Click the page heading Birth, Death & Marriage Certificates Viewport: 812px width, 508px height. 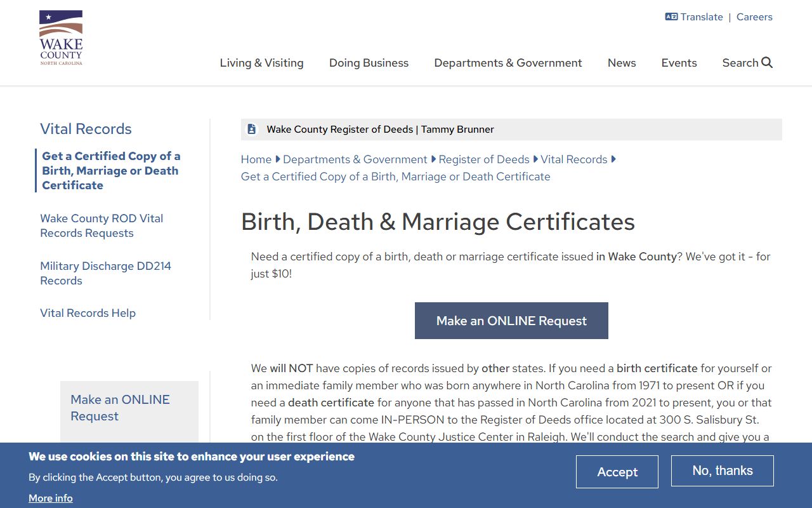click(x=438, y=222)
